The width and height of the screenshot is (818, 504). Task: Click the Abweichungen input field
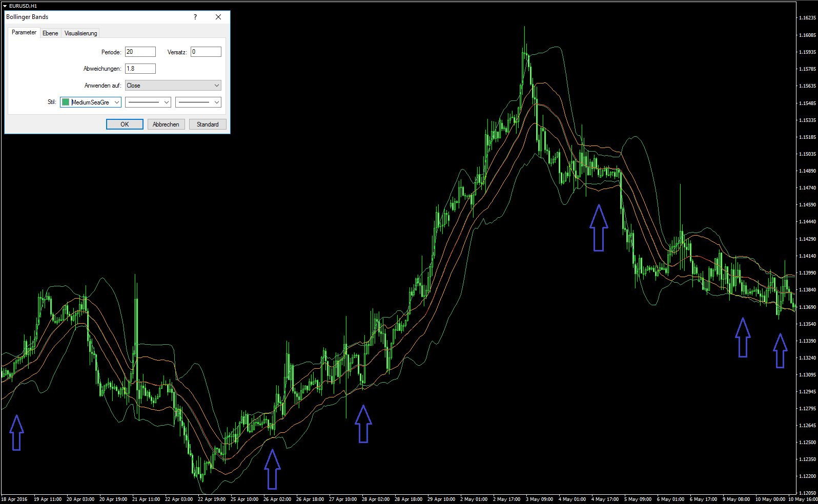click(140, 69)
